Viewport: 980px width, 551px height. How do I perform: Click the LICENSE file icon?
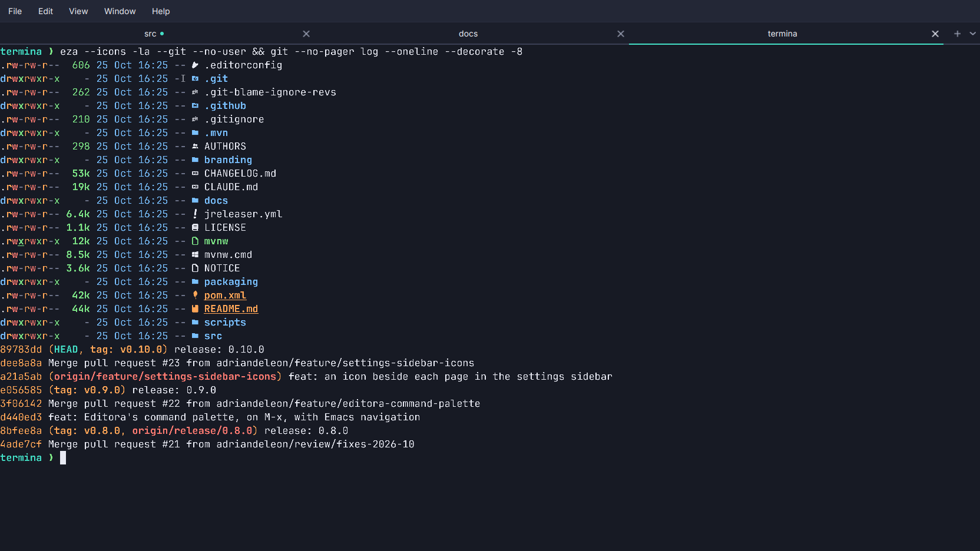click(195, 228)
